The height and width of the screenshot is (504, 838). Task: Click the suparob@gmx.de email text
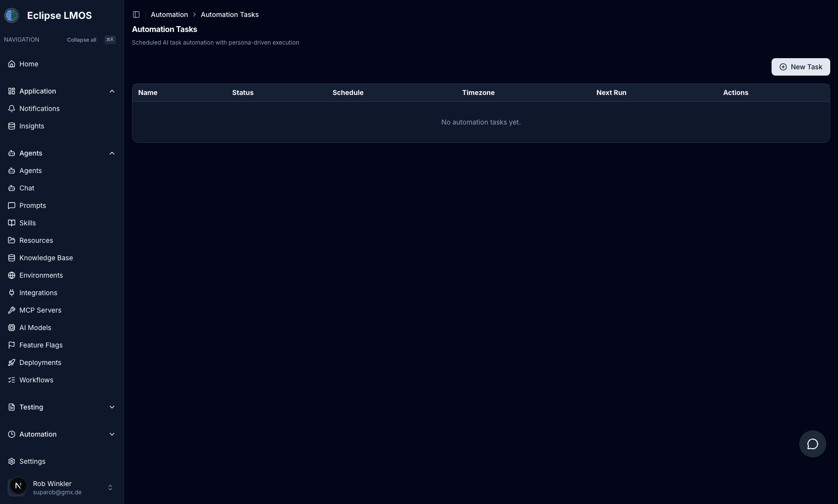[x=57, y=492]
